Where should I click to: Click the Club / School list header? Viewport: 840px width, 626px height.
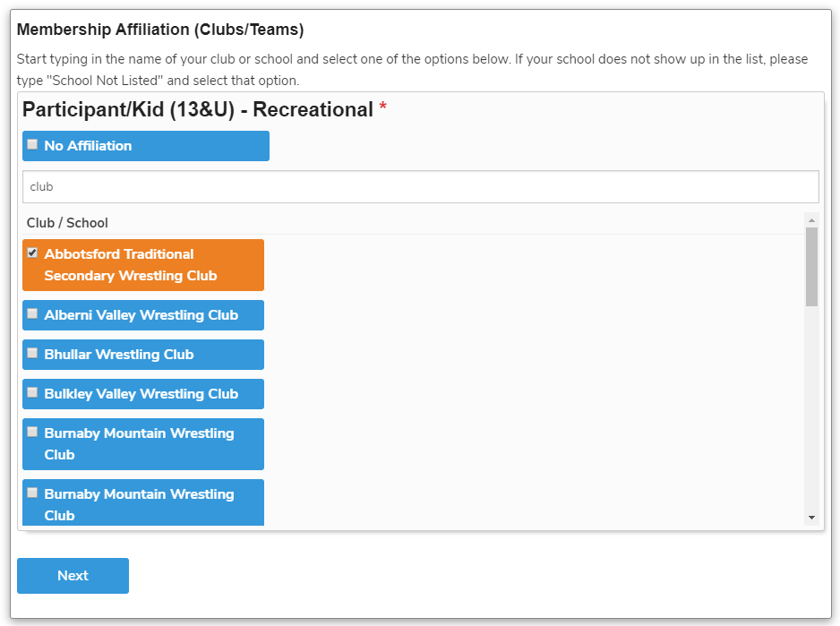click(x=67, y=223)
